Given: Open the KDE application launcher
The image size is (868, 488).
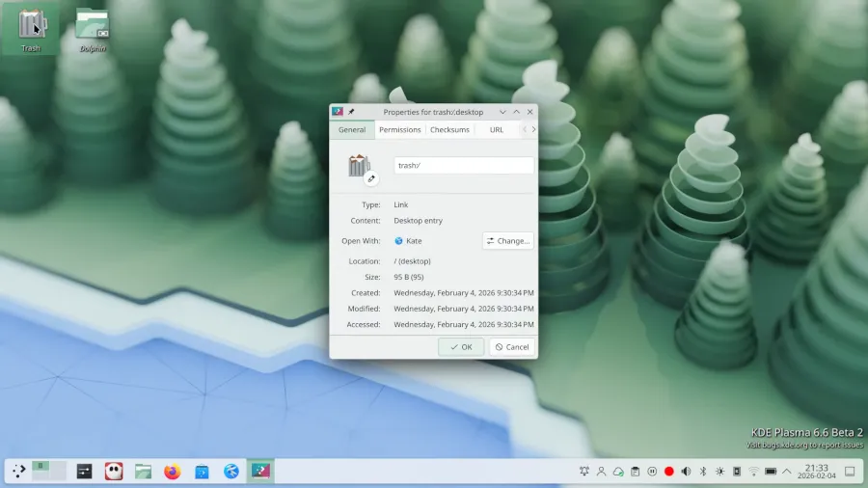Looking at the screenshot, I should (x=18, y=472).
